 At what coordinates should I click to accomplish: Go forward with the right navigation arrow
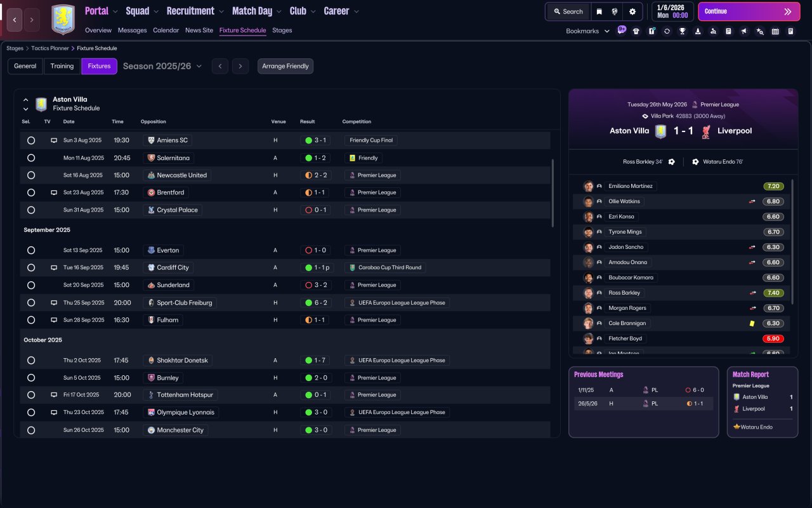(x=32, y=20)
